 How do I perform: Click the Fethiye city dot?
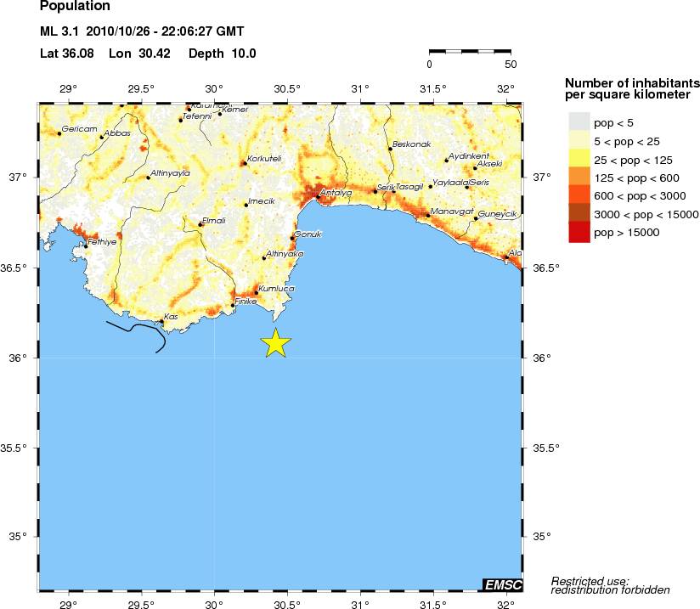coord(86,246)
